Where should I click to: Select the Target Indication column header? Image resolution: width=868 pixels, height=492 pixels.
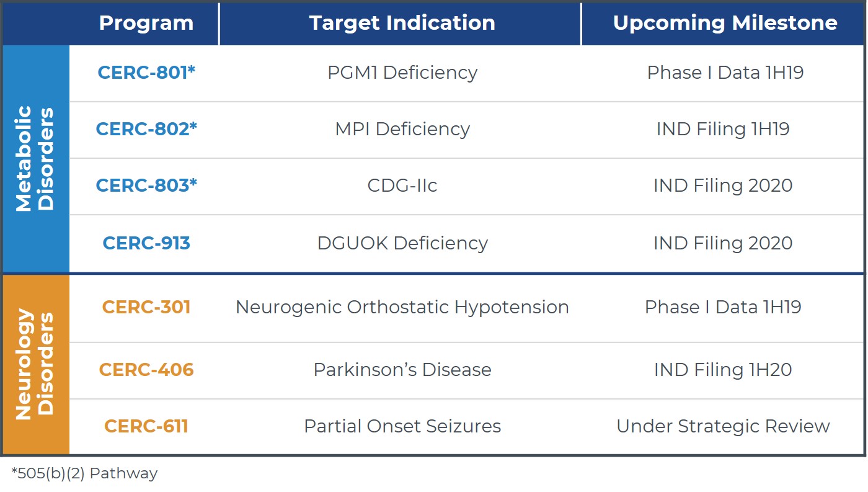coord(402,23)
